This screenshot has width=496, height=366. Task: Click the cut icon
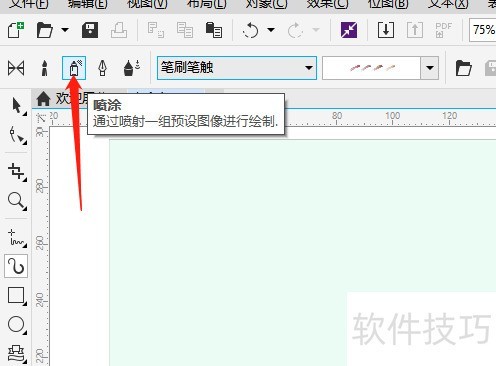pos(156,30)
